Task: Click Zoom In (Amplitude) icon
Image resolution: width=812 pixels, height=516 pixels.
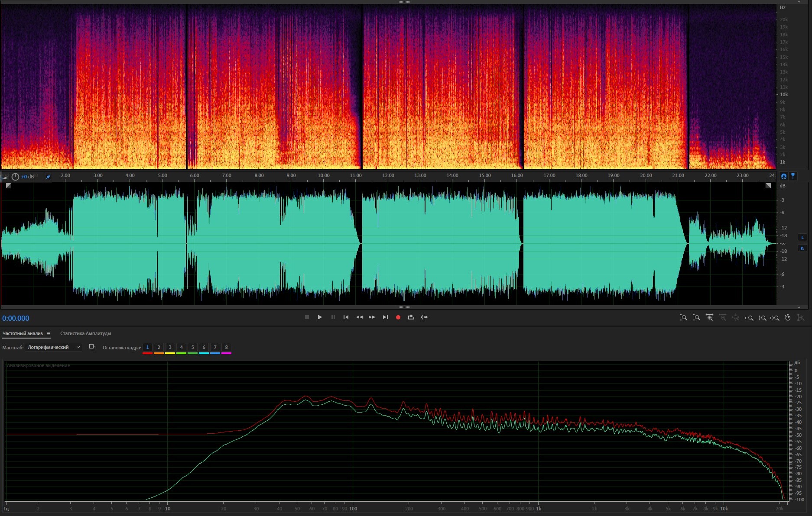Action: coord(683,318)
